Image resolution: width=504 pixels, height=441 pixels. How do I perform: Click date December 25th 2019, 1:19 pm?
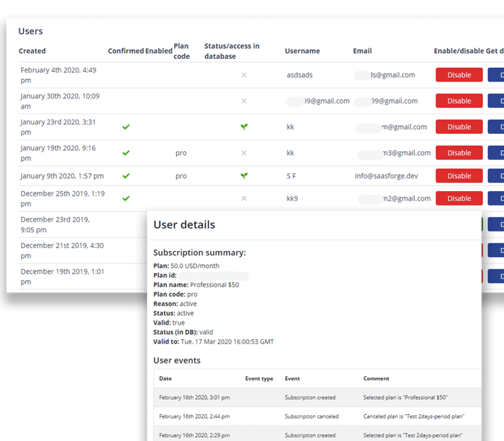pos(62,198)
